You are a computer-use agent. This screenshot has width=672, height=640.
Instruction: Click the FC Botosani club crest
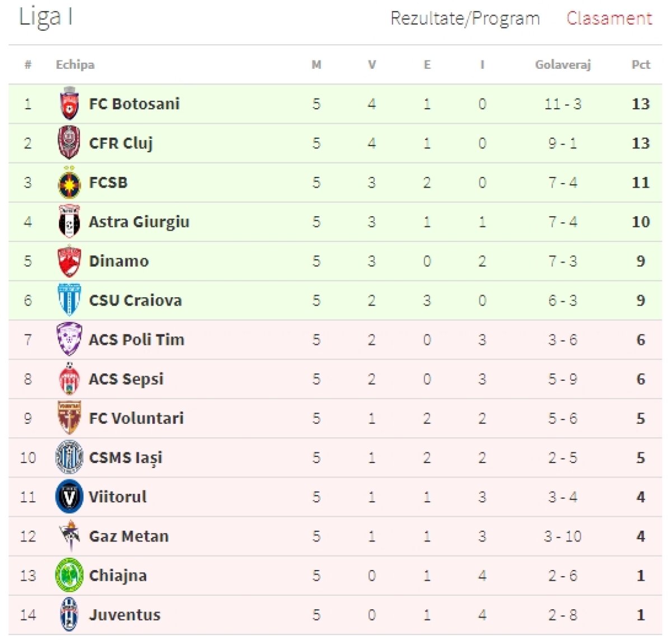69,104
